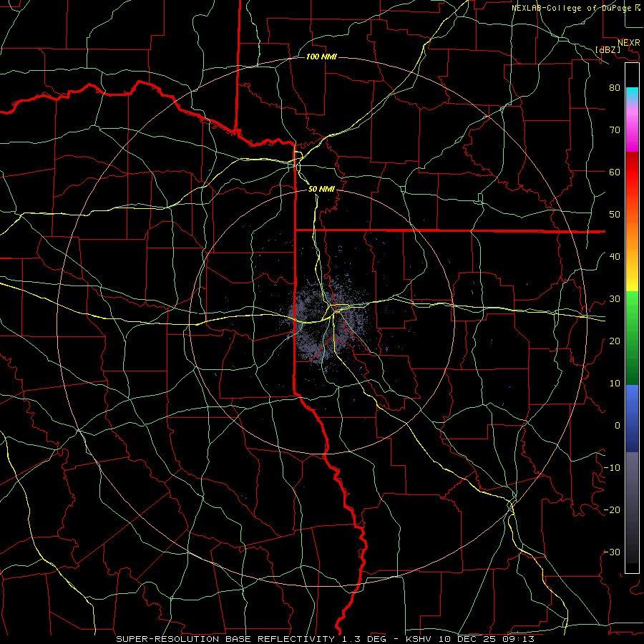Click the 20 dBZ scale label
This screenshot has width=644, height=644.
pos(615,341)
